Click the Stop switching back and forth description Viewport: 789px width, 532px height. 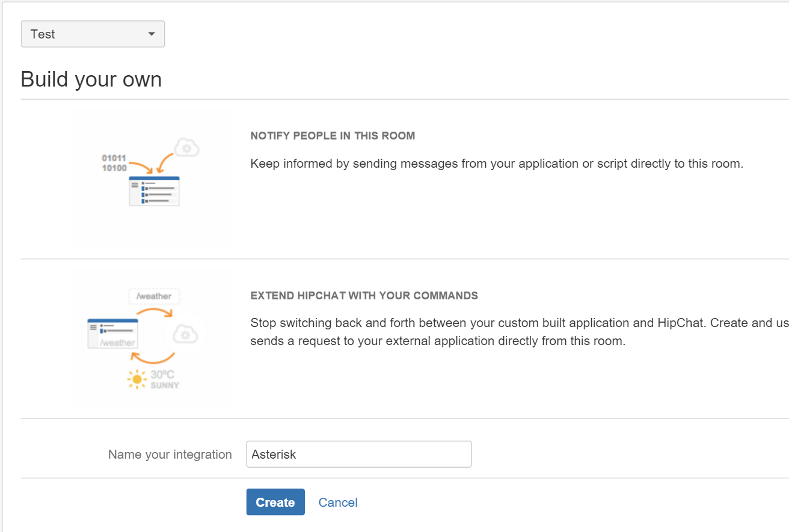tap(518, 332)
